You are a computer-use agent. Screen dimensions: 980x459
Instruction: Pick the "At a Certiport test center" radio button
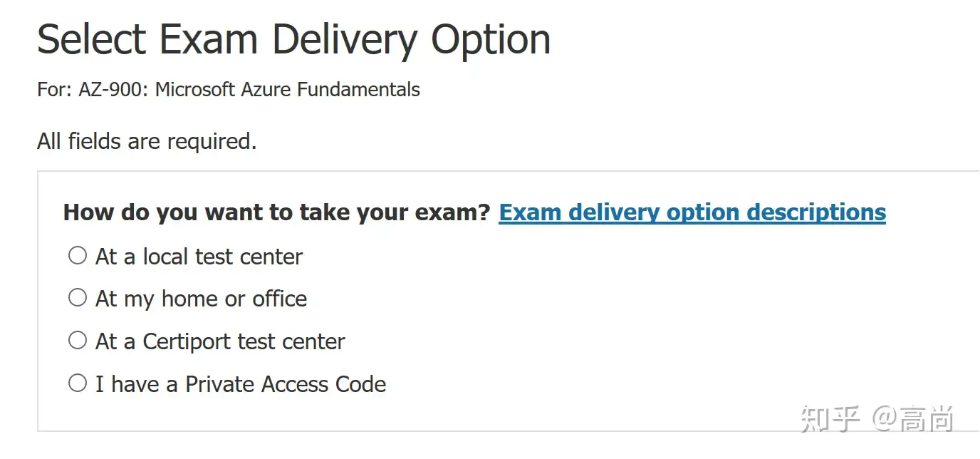pos(77,341)
